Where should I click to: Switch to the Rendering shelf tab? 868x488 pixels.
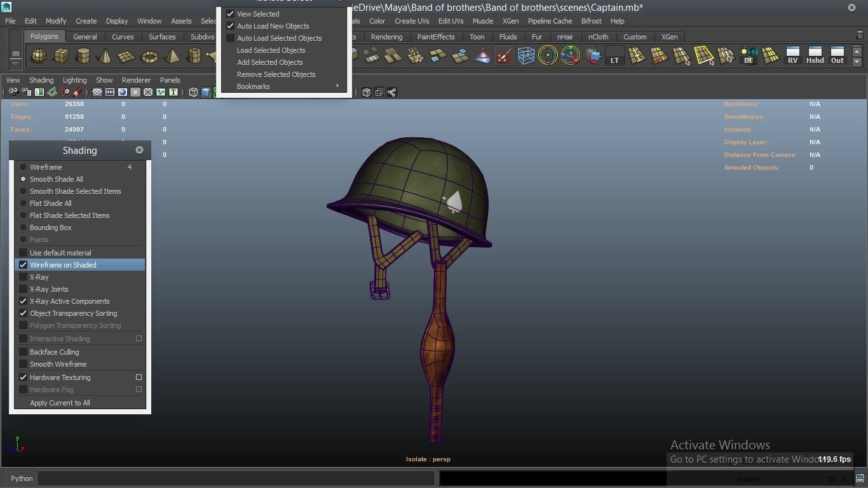(386, 37)
